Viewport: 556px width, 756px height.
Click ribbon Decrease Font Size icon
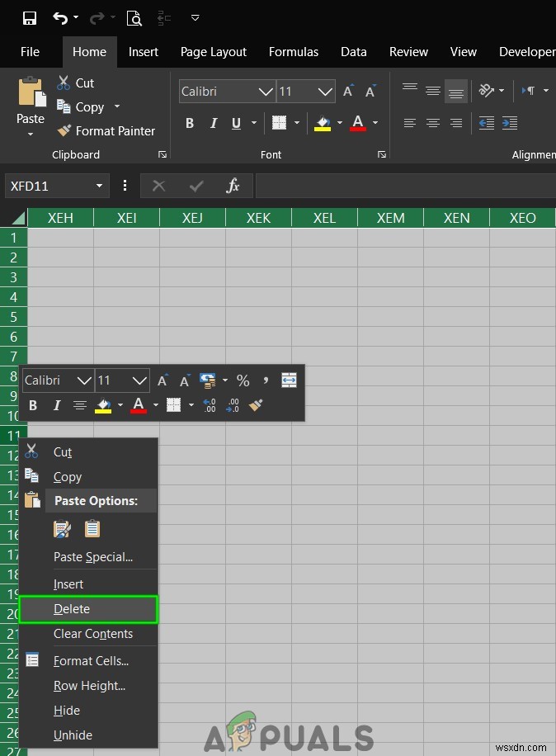(x=370, y=91)
